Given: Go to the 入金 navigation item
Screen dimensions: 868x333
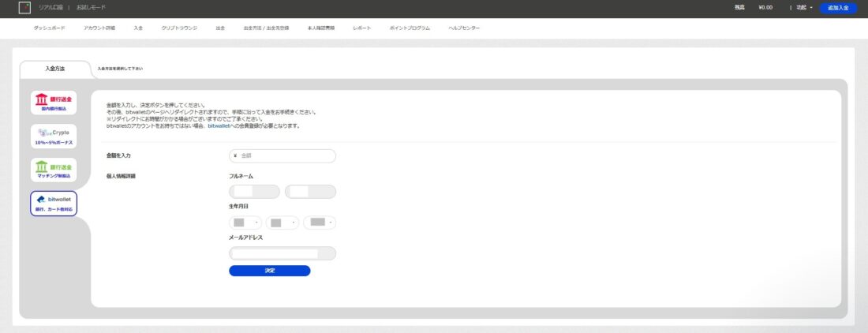Looking at the screenshot, I should (138, 28).
